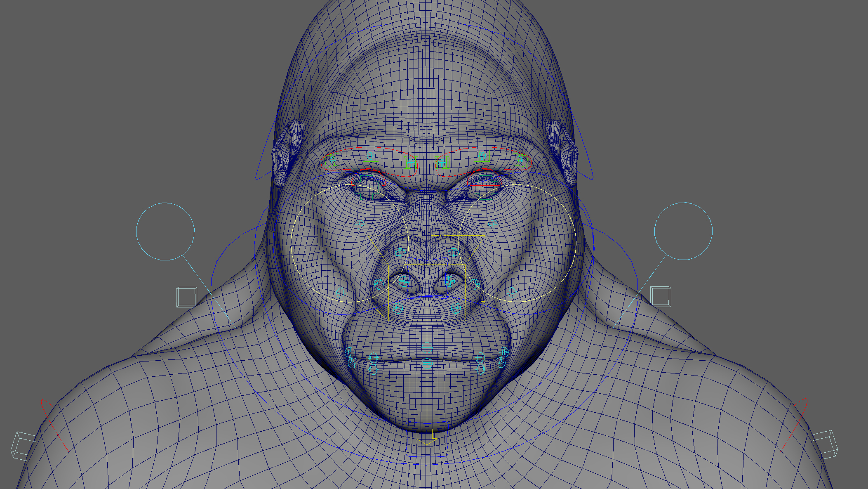Select the inner yellow rectangle around the nostrils
Screen dimensions: 868x489
tap(427, 293)
